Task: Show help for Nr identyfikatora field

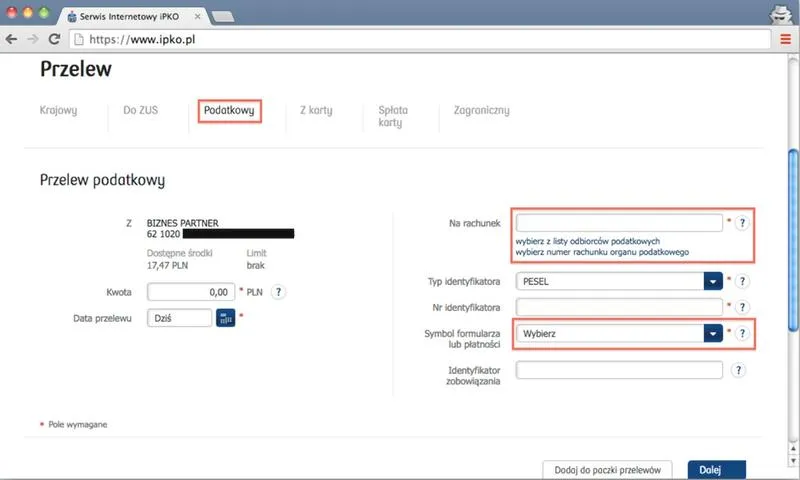Action: pyautogui.click(x=742, y=307)
